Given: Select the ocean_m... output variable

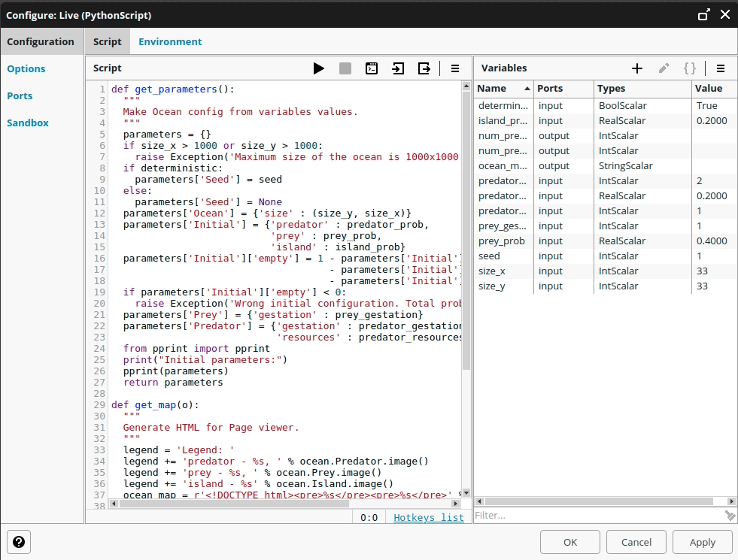Looking at the screenshot, I should [x=503, y=166].
